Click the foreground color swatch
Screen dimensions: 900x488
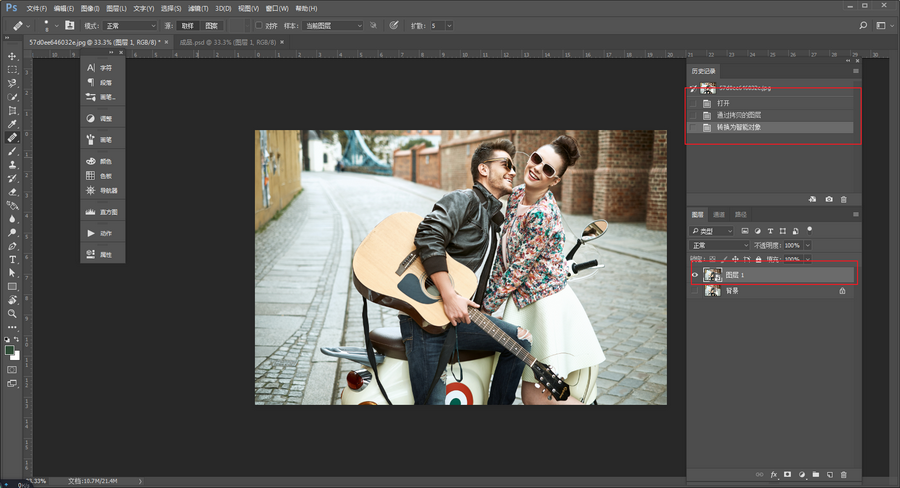(x=9, y=350)
